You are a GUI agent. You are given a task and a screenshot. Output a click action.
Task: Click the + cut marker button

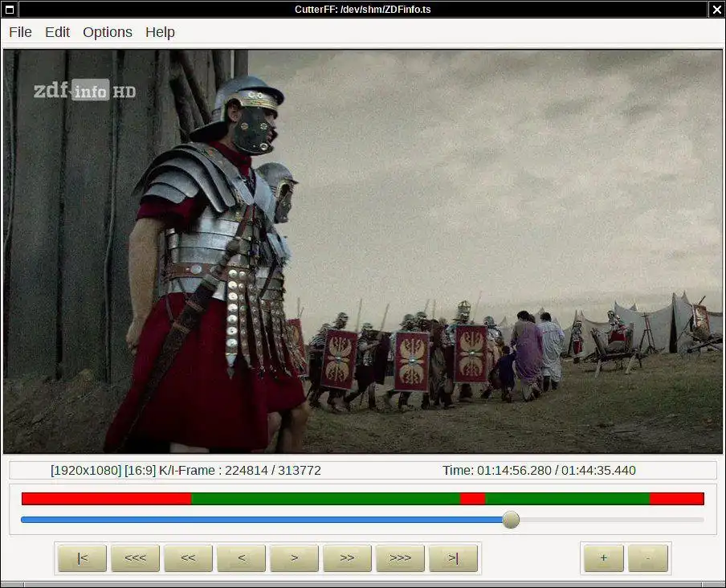604,558
